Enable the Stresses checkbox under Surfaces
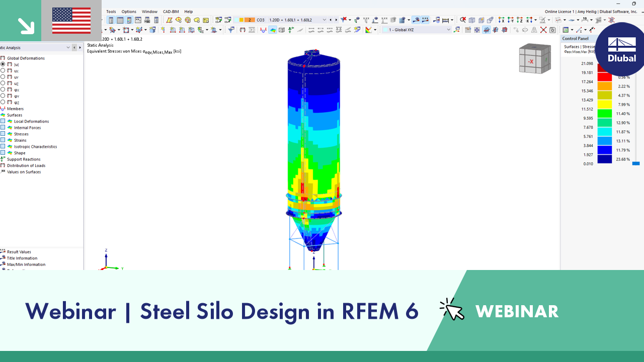The width and height of the screenshot is (644, 362). pos(3,134)
